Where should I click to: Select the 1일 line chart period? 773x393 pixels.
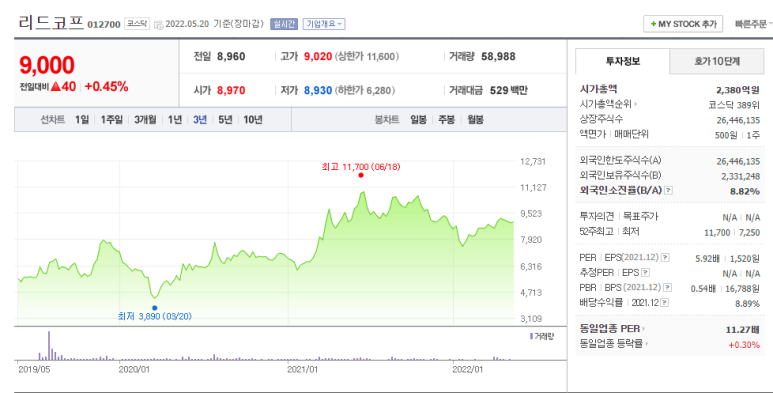82,119
